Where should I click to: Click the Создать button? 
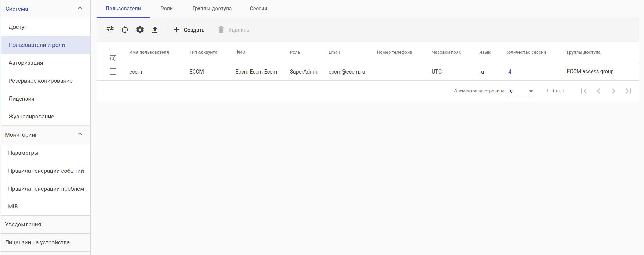(189, 30)
